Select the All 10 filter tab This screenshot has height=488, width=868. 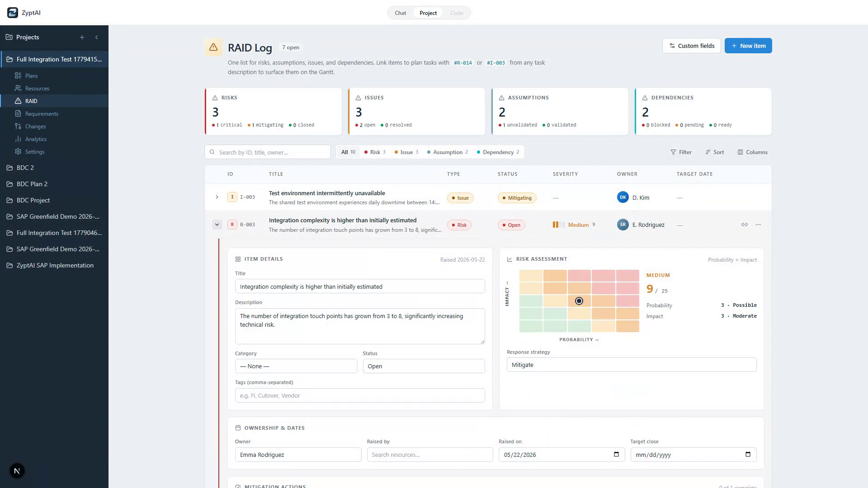click(348, 152)
